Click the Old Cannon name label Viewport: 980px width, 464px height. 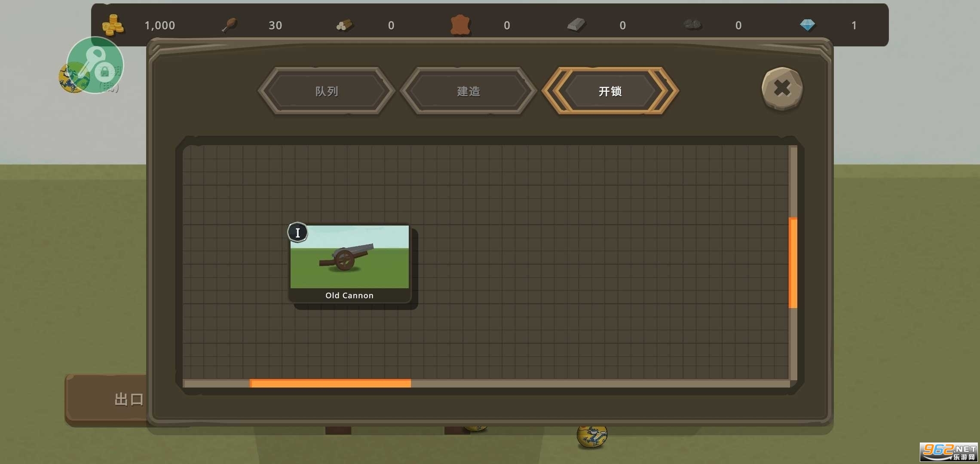[349, 296]
